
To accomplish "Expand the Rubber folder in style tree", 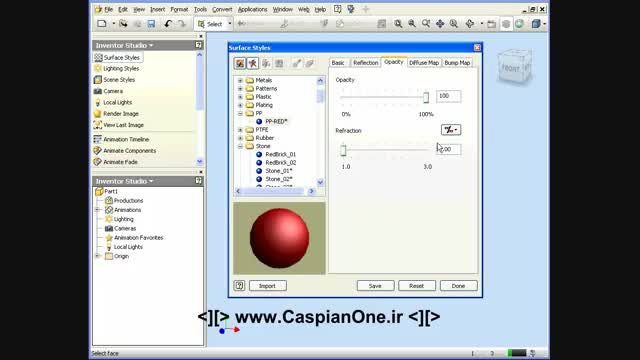I will [240, 138].
